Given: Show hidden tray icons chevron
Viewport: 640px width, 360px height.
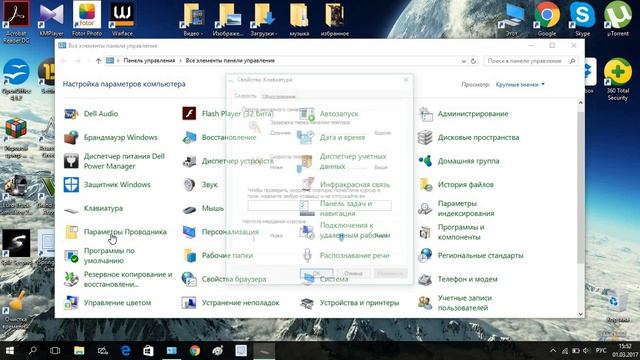Looking at the screenshot, I should [x=553, y=351].
